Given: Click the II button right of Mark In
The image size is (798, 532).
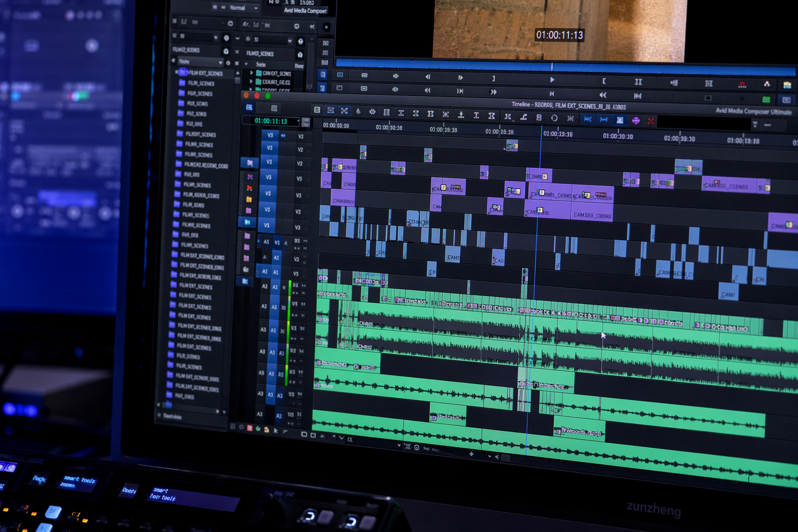Looking at the screenshot, I should [639, 82].
